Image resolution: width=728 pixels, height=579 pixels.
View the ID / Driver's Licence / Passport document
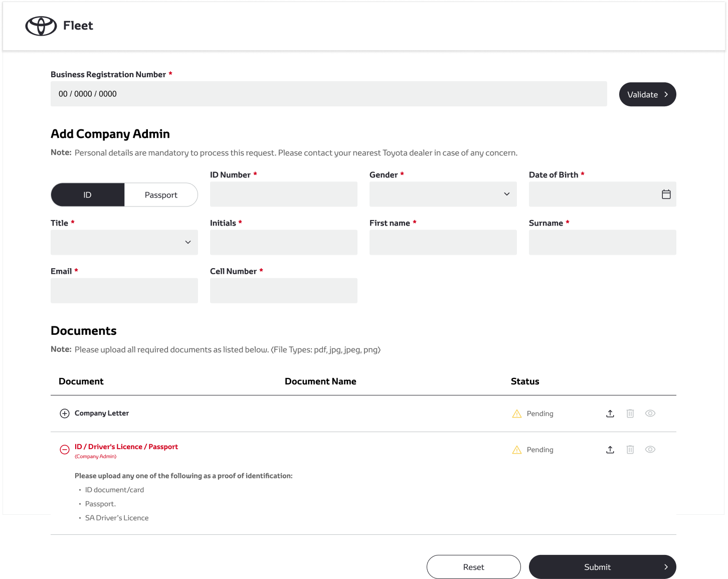tap(650, 450)
